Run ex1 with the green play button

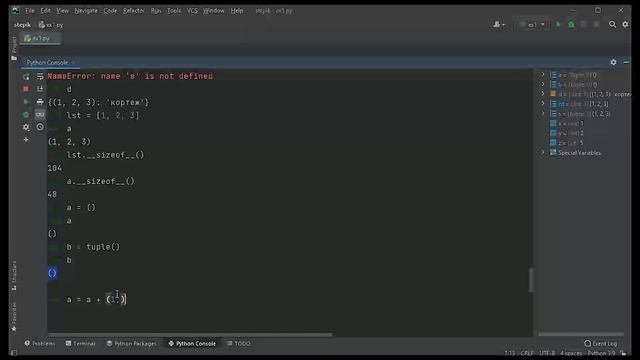[x=558, y=24]
